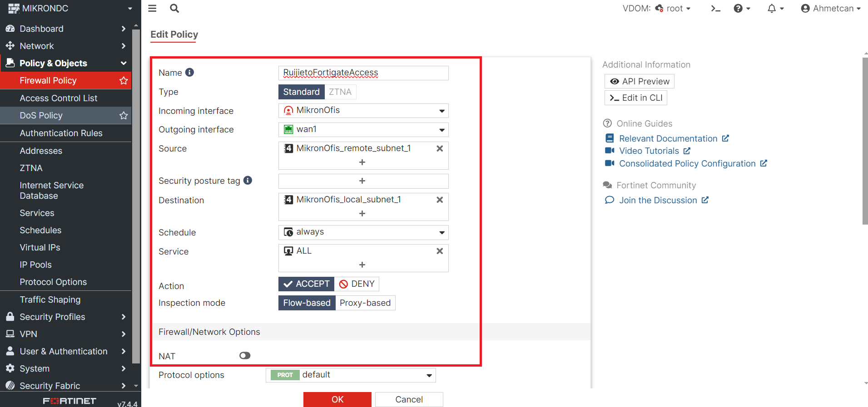Open the Incoming interface dropdown
The width and height of the screenshot is (868, 407).
[363, 111]
